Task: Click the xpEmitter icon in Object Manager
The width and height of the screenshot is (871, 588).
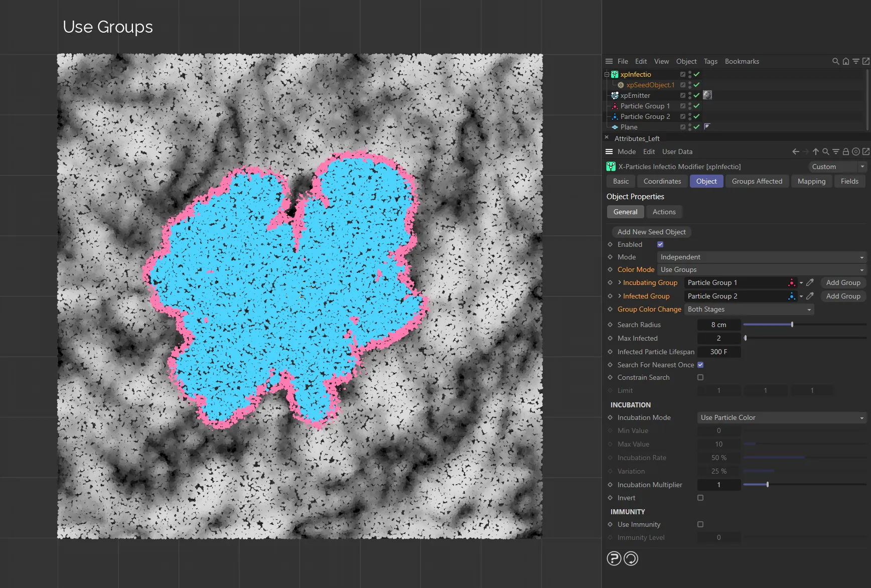Action: click(x=614, y=95)
